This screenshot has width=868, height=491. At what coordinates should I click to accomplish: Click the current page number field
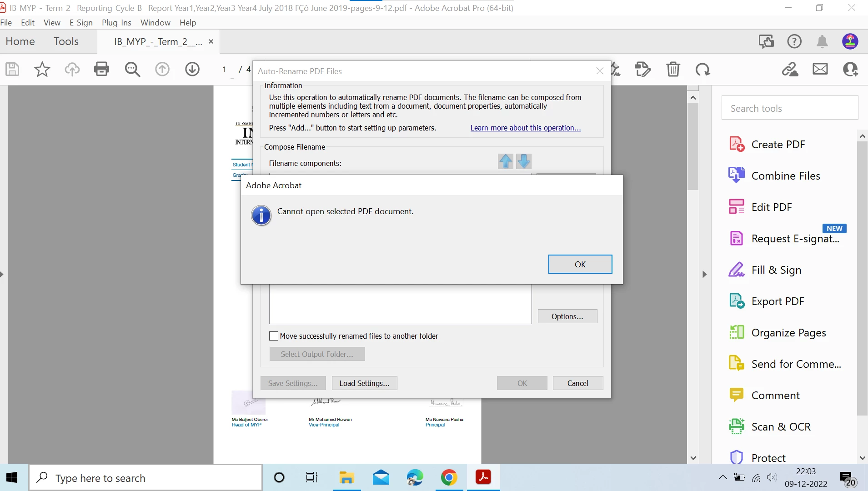[224, 70]
